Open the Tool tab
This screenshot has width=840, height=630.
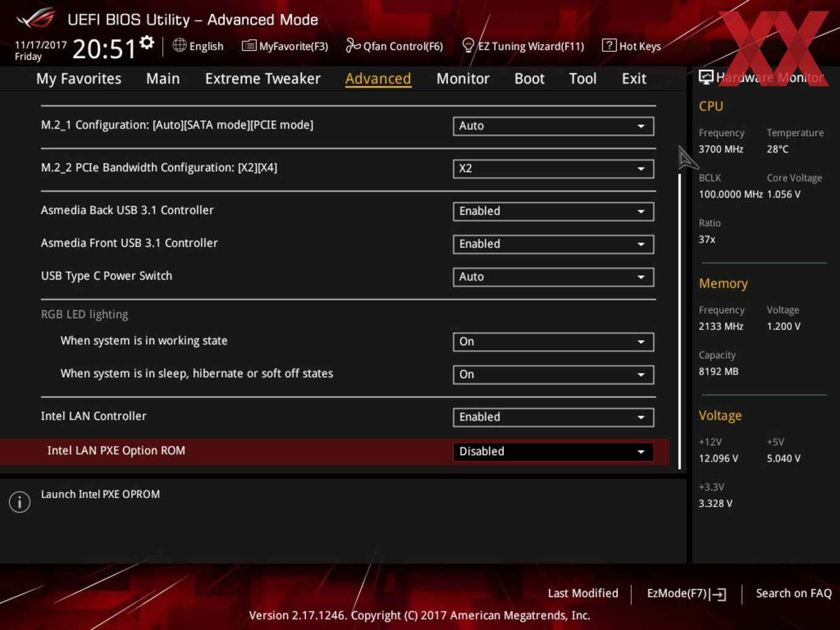click(x=582, y=78)
